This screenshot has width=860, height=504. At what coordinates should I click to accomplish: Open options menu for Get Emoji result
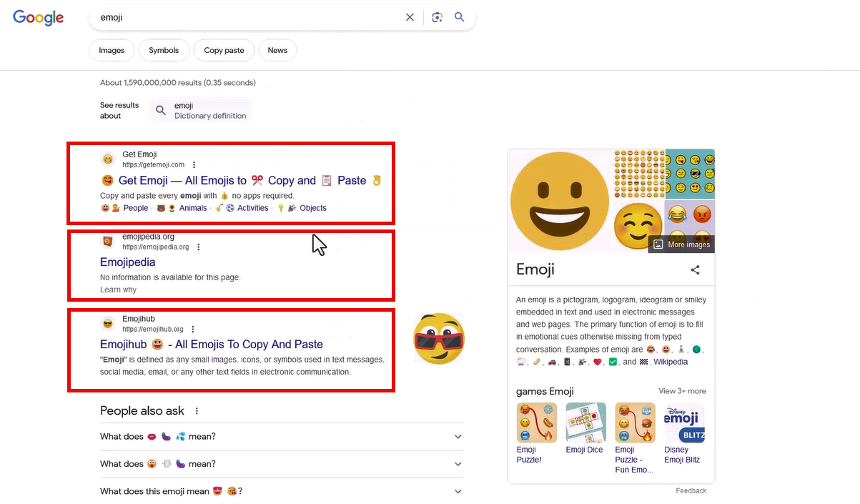[x=194, y=165]
